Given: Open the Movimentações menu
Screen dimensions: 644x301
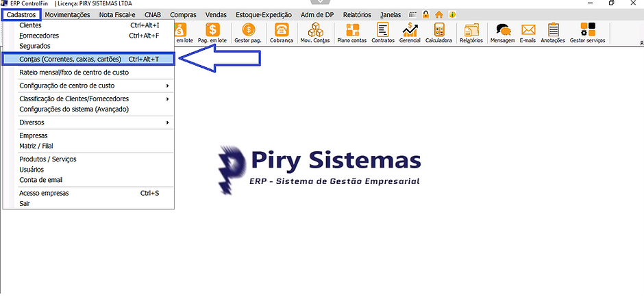Looking at the screenshot, I should tap(67, 15).
